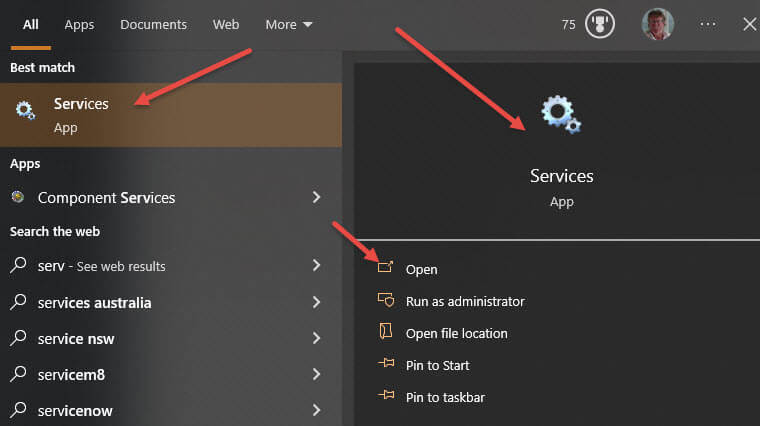The image size is (760, 426).
Task: Click the magnifier icon beside servicenow
Action: pos(18,410)
